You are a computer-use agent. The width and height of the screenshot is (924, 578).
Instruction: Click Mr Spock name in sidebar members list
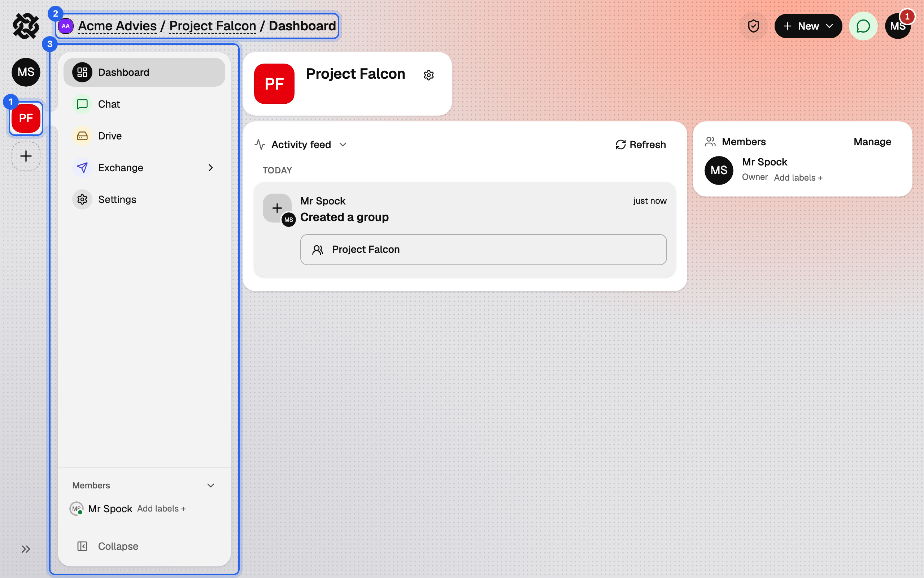pyautogui.click(x=110, y=509)
